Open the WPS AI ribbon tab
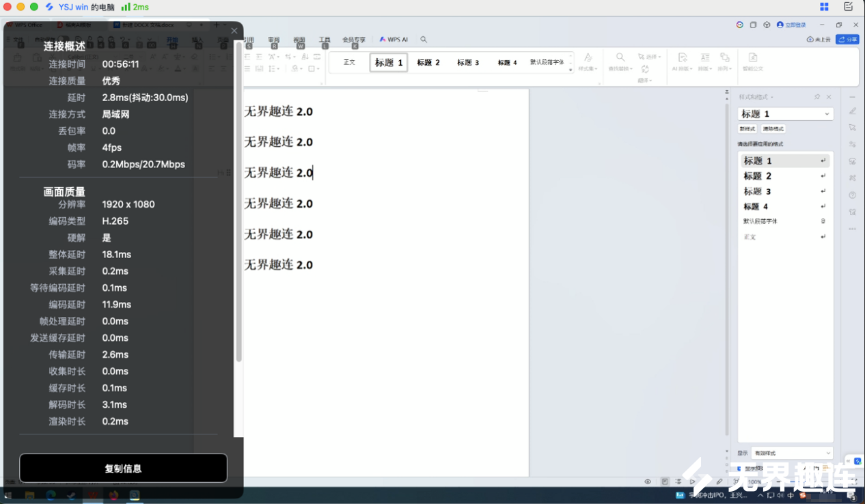The width and height of the screenshot is (865, 504). pos(394,40)
